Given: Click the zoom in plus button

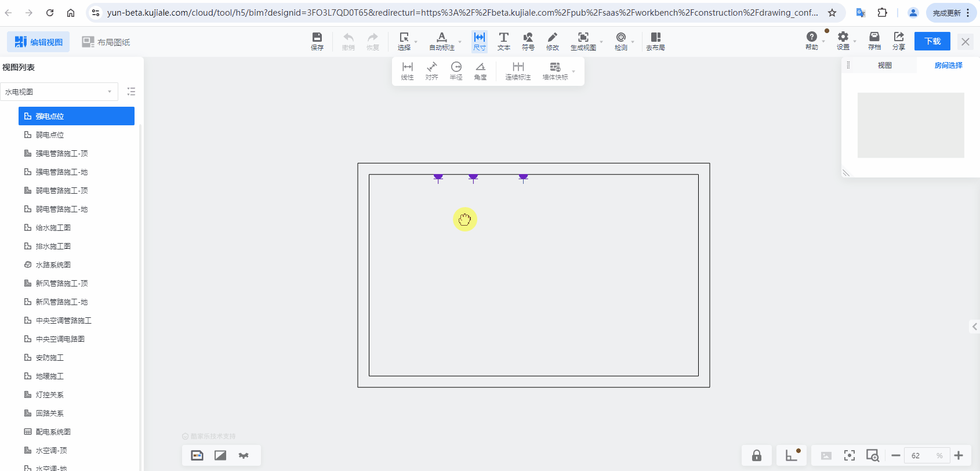Looking at the screenshot, I should (958, 455).
